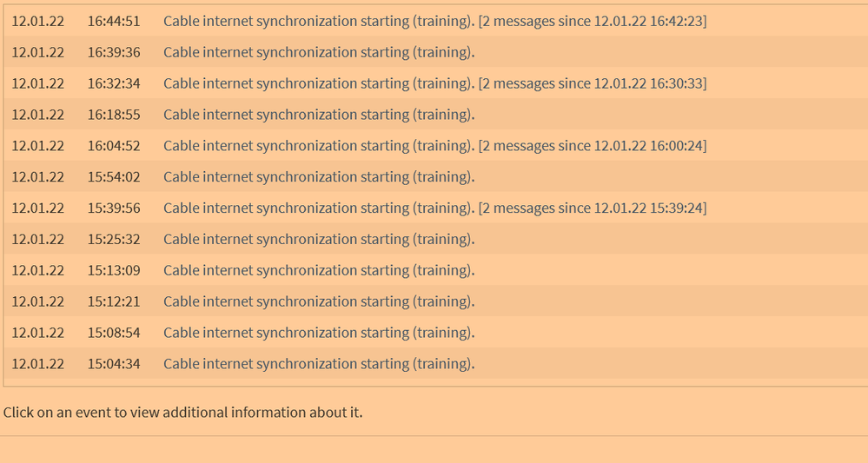Show details for the 15:39:56 event

(x=320, y=208)
